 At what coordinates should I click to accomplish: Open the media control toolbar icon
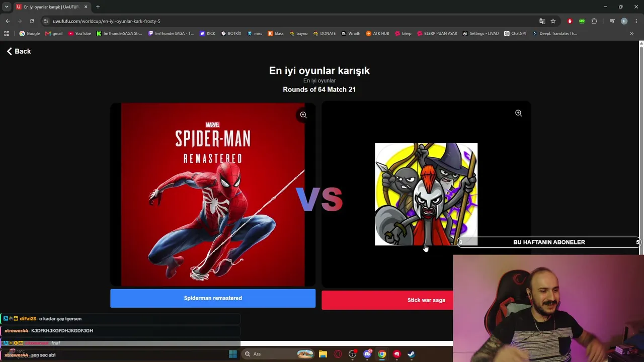(612, 21)
